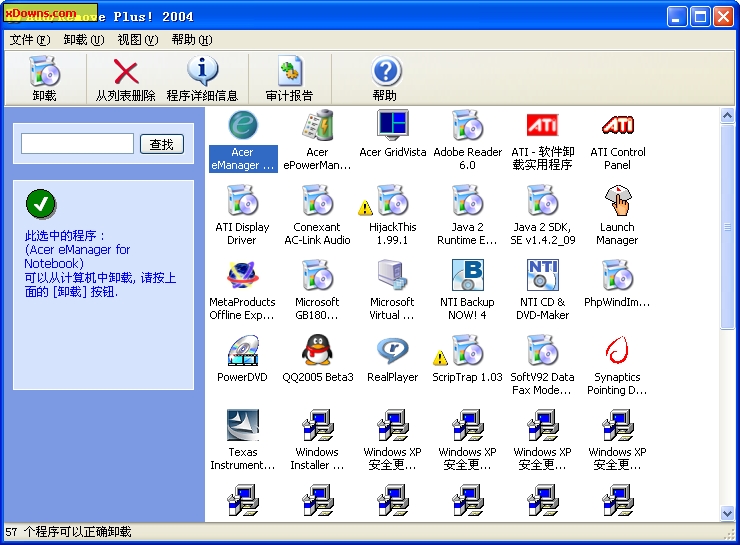
Task: Open 程序详细信息 info toolbar icon
Action: click(x=202, y=71)
